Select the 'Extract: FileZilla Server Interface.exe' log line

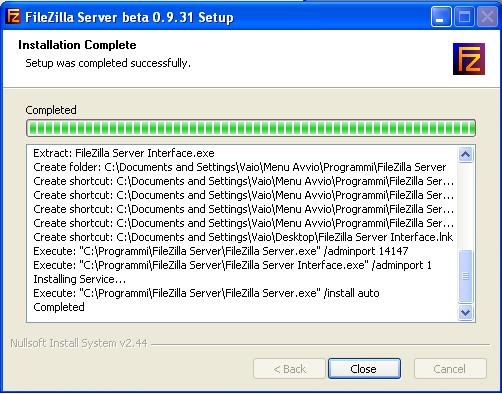124,153
